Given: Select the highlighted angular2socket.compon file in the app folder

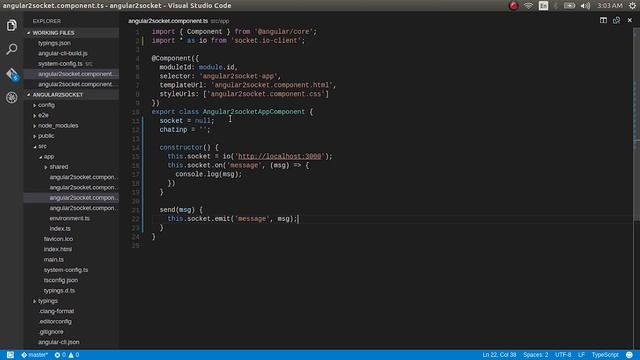Looking at the screenshot, I should click(x=71, y=198).
